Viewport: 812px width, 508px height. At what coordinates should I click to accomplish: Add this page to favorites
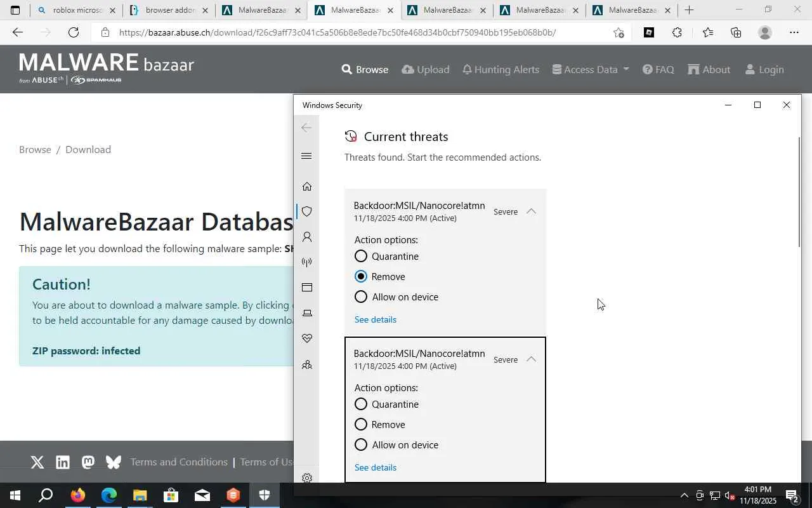pos(619,32)
